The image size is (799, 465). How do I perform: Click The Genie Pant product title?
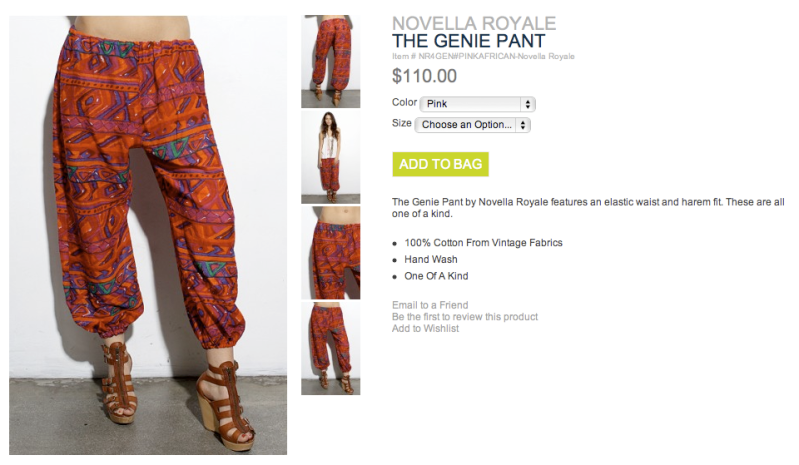coord(468,41)
